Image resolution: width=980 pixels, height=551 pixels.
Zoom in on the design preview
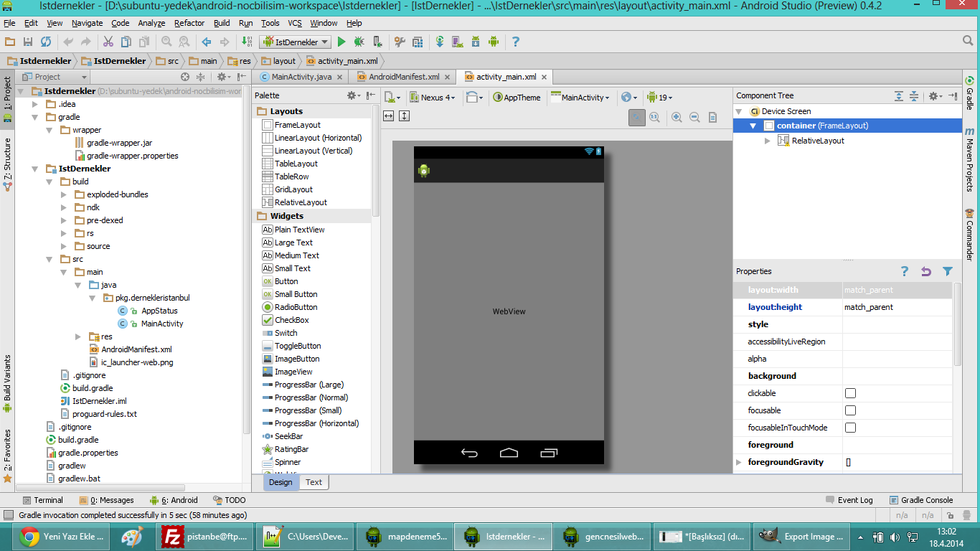point(676,117)
